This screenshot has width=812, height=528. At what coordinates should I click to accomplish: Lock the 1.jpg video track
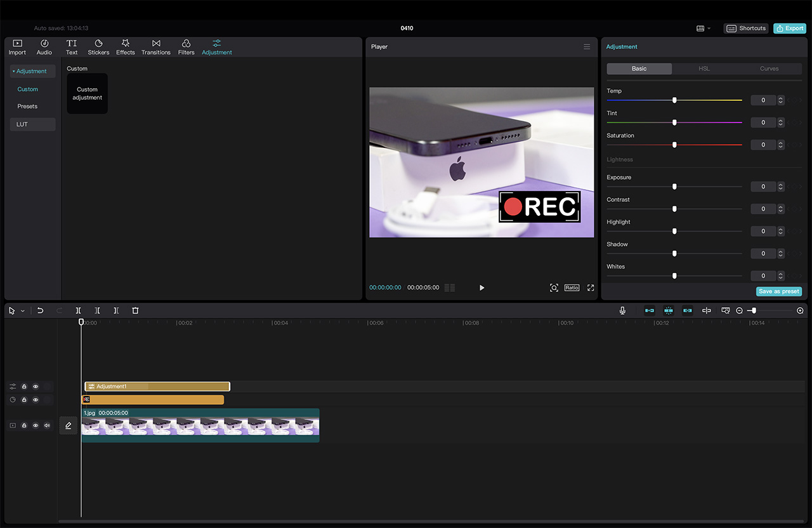tap(24, 425)
